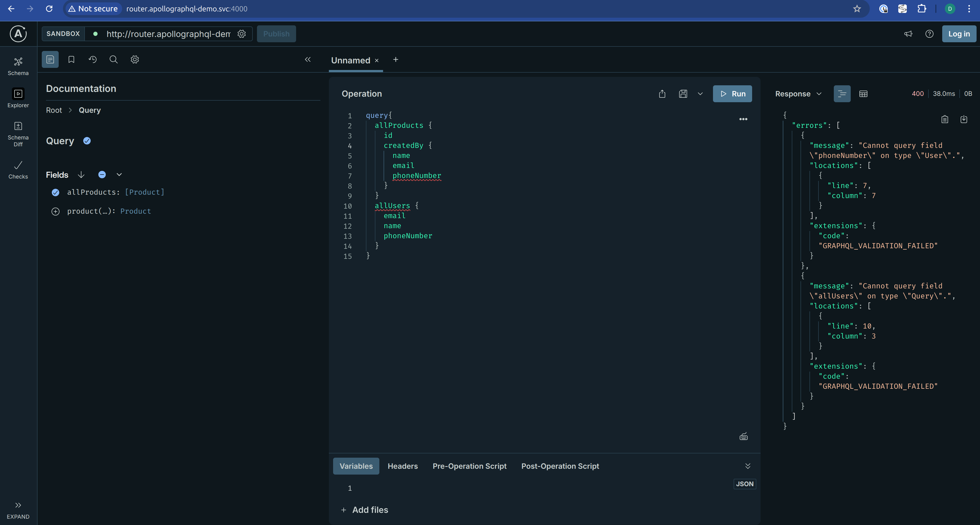Open operation history icon

(93, 59)
